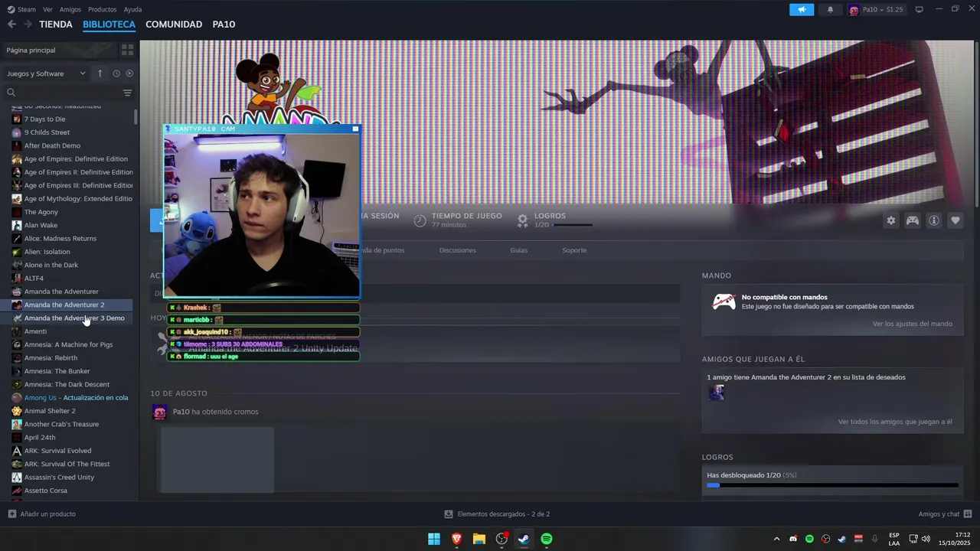
Task: Select Among Us queued update entry
Action: (x=67, y=398)
